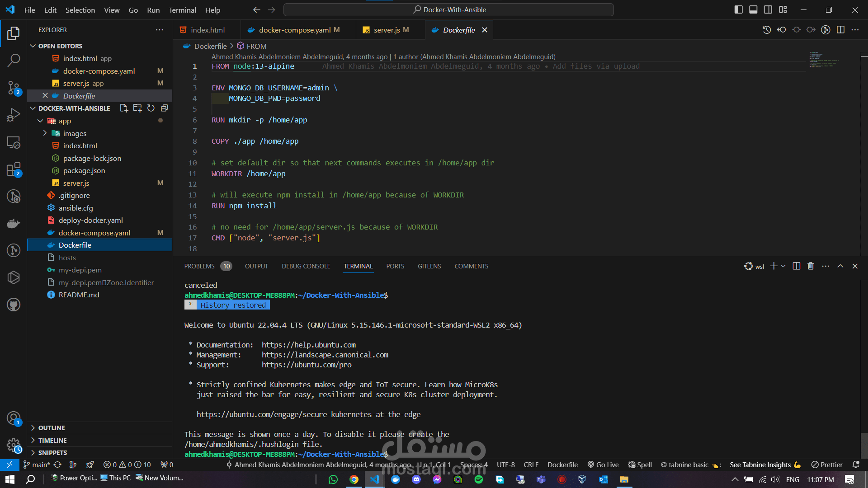
Task: Split the editor right
Action: 840,30
